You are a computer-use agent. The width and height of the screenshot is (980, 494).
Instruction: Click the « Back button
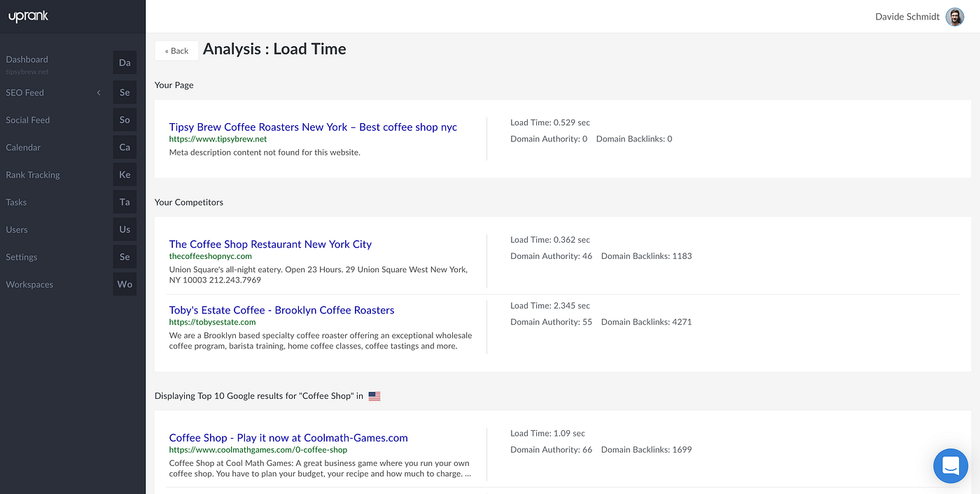pos(176,50)
